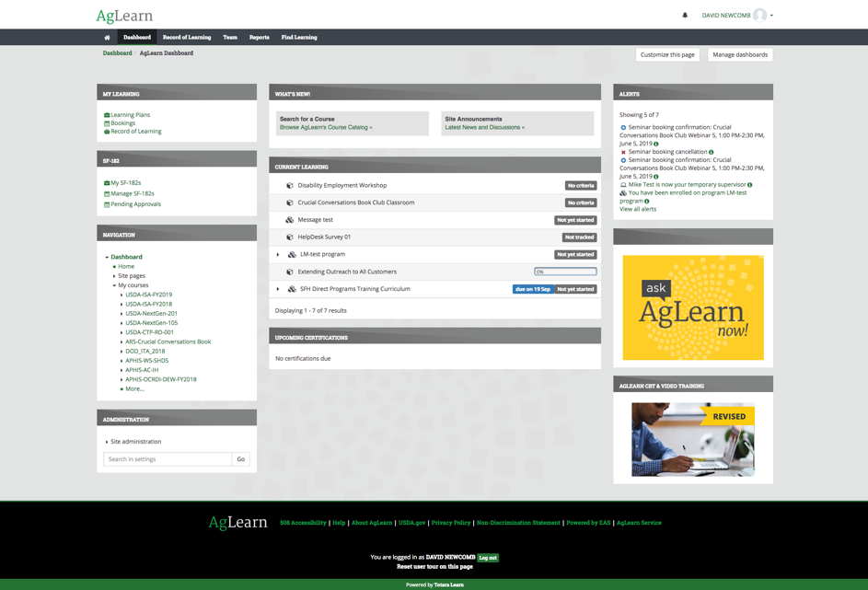
Task: Click info icon after temporary supervisor alert
Action: pos(750,185)
